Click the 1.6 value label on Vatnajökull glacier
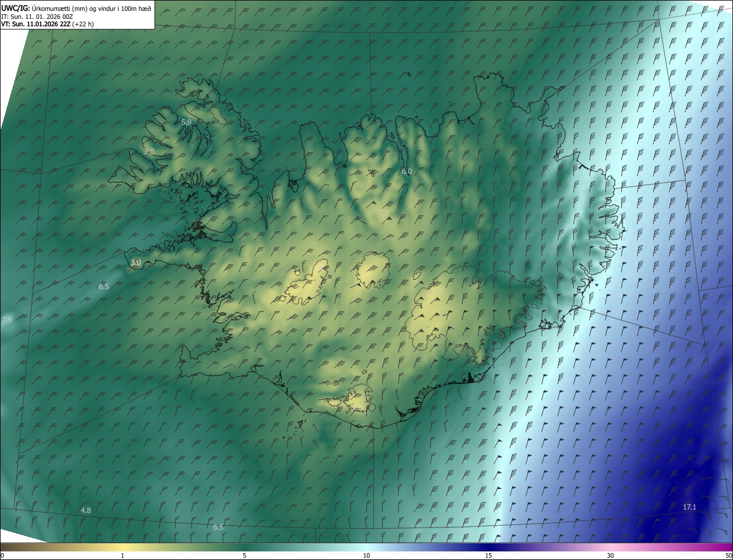733x560 pixels. click(434, 293)
